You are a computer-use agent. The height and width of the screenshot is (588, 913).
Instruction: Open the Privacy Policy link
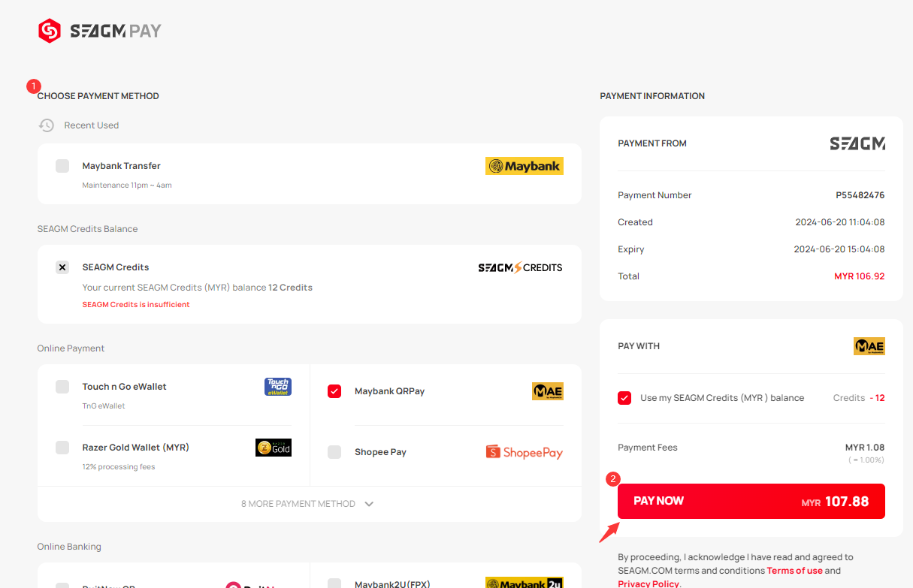pyautogui.click(x=648, y=583)
